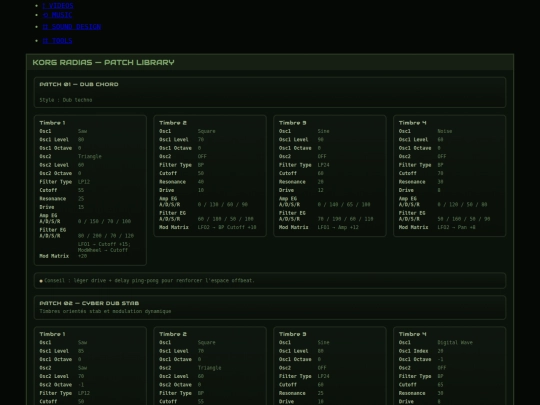The image size is (540, 405).
Task: Select Filter EG value '50 / 160 / 50 / 90'
Action: pyautogui.click(x=464, y=219)
